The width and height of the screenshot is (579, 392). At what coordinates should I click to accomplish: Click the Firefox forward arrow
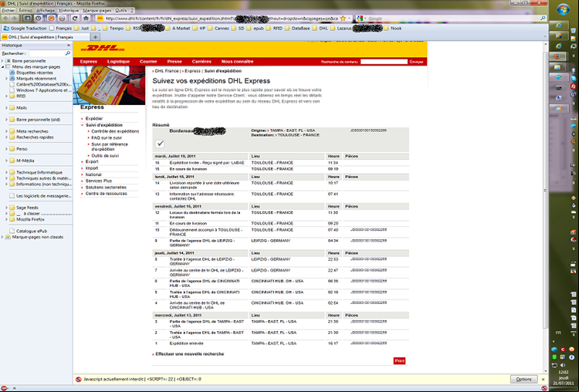click(15, 18)
